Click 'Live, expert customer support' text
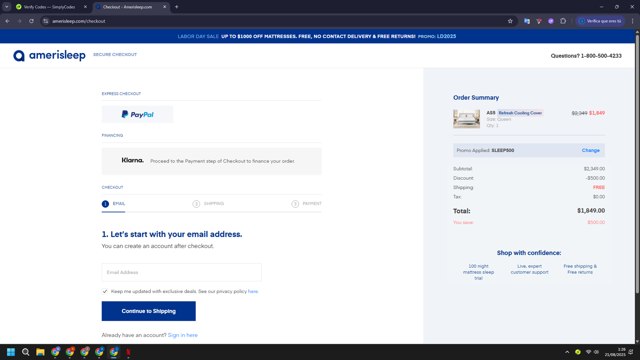Viewport: 640px width, 360px height. point(529,269)
